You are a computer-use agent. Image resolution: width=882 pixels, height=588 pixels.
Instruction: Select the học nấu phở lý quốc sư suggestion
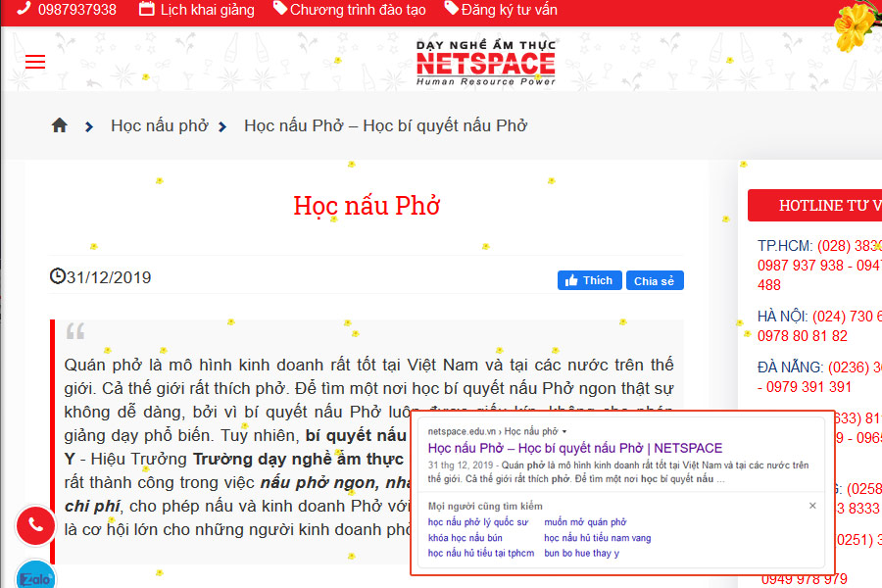coord(477,522)
